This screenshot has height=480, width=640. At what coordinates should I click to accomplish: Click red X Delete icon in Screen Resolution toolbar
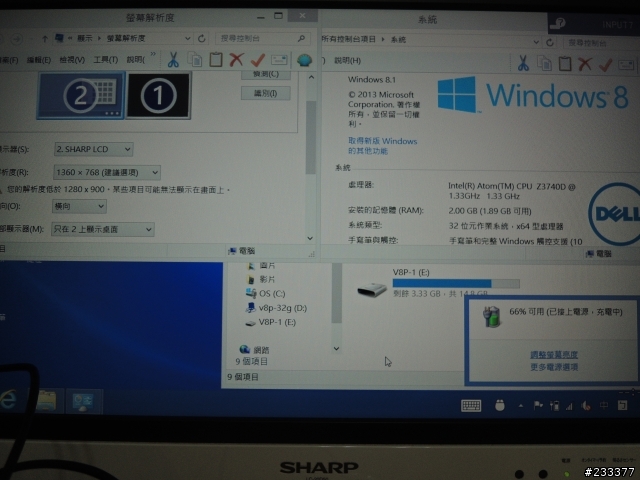(236, 60)
